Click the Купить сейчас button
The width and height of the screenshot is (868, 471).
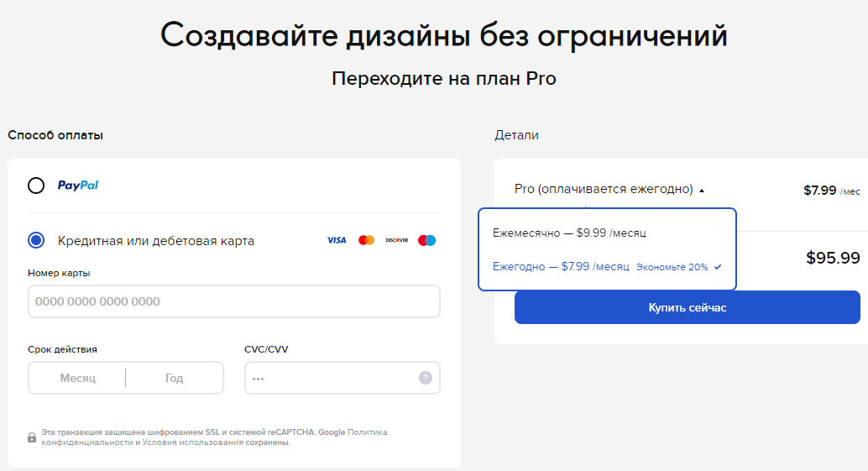click(x=687, y=308)
